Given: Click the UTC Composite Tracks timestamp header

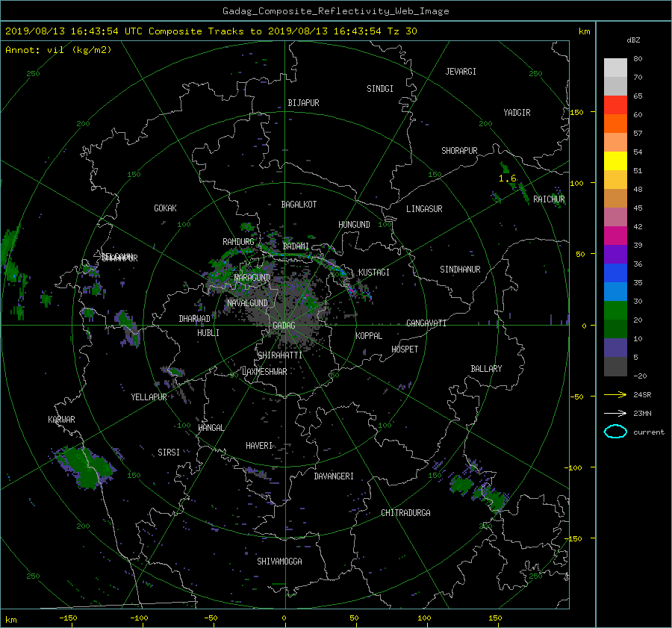Looking at the screenshot, I should tap(211, 31).
